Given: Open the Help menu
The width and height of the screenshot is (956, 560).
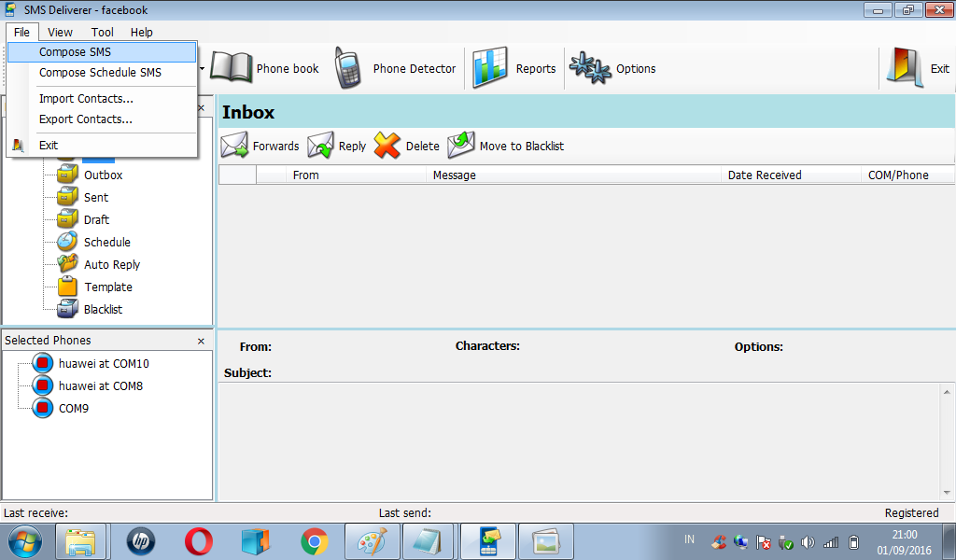Looking at the screenshot, I should point(142,33).
